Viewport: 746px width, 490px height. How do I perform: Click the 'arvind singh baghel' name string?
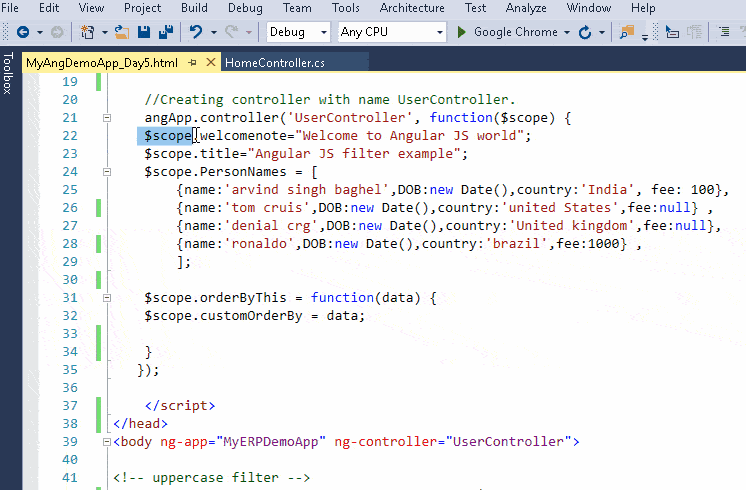306,189
